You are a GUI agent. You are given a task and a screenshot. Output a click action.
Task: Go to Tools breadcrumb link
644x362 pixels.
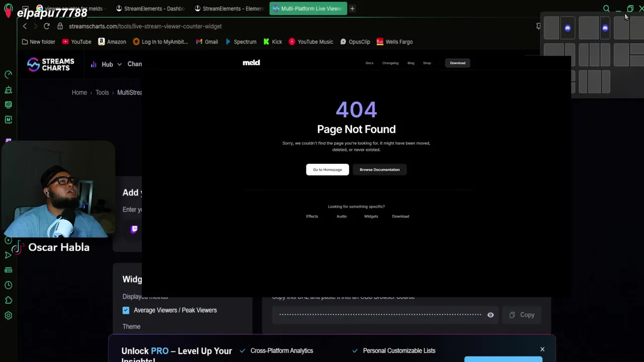pos(102,93)
